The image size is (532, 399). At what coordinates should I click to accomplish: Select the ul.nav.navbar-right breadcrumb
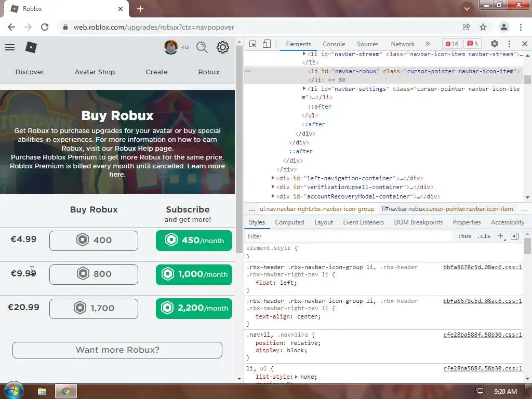coord(317,209)
